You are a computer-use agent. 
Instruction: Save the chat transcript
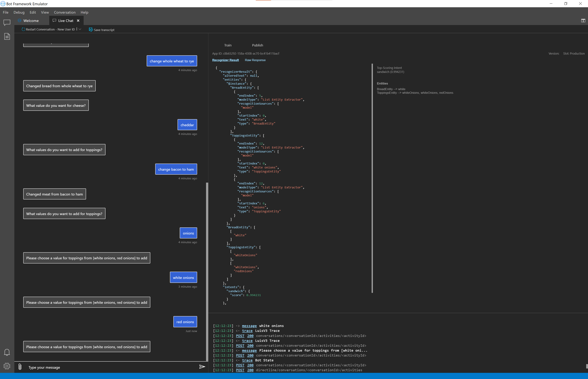(x=101, y=30)
